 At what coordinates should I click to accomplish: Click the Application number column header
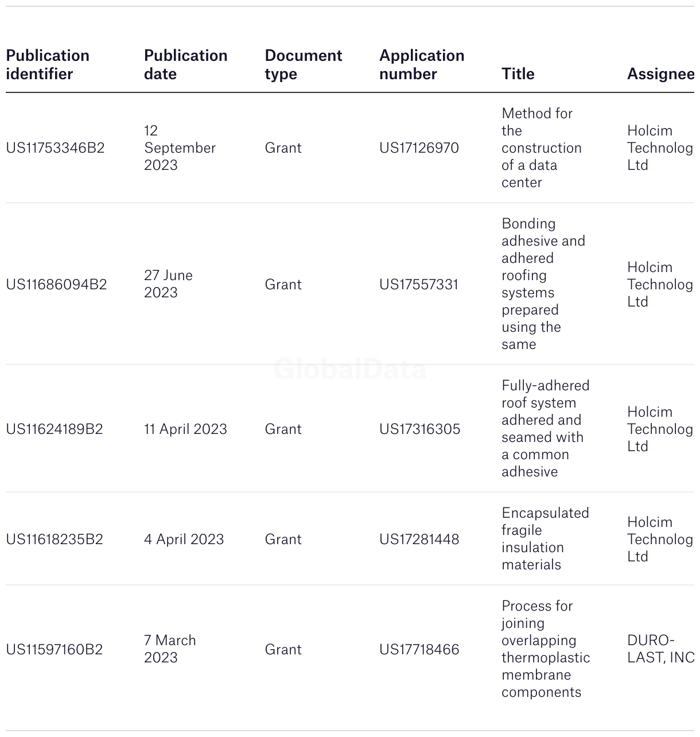coord(422,65)
